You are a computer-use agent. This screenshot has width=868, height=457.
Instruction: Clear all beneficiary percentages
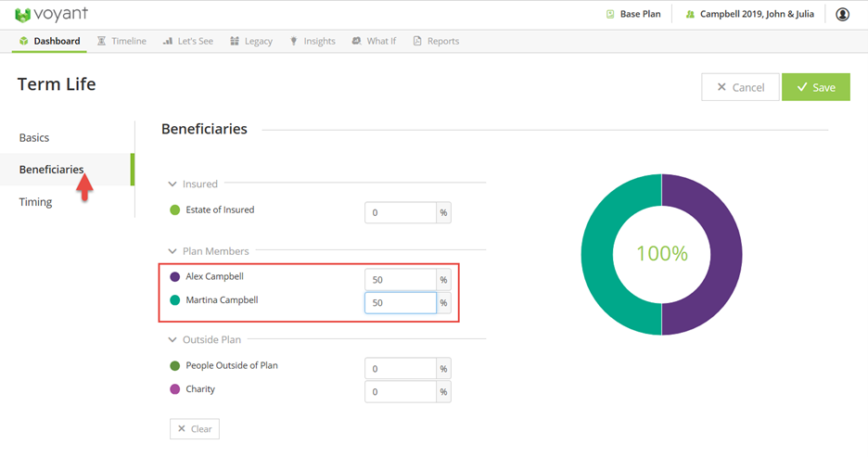coord(195,429)
